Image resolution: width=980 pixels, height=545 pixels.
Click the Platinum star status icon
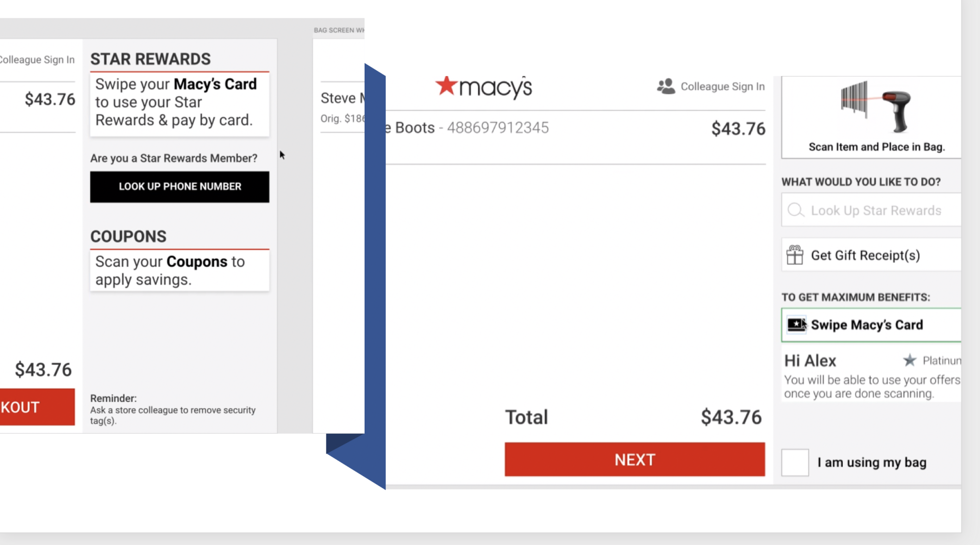[x=910, y=360]
